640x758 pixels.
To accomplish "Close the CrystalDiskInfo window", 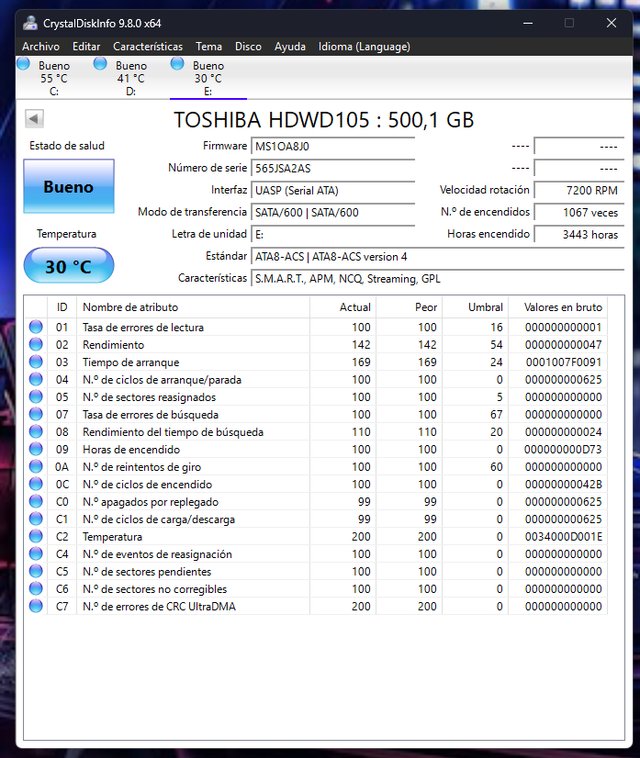I will [611, 23].
